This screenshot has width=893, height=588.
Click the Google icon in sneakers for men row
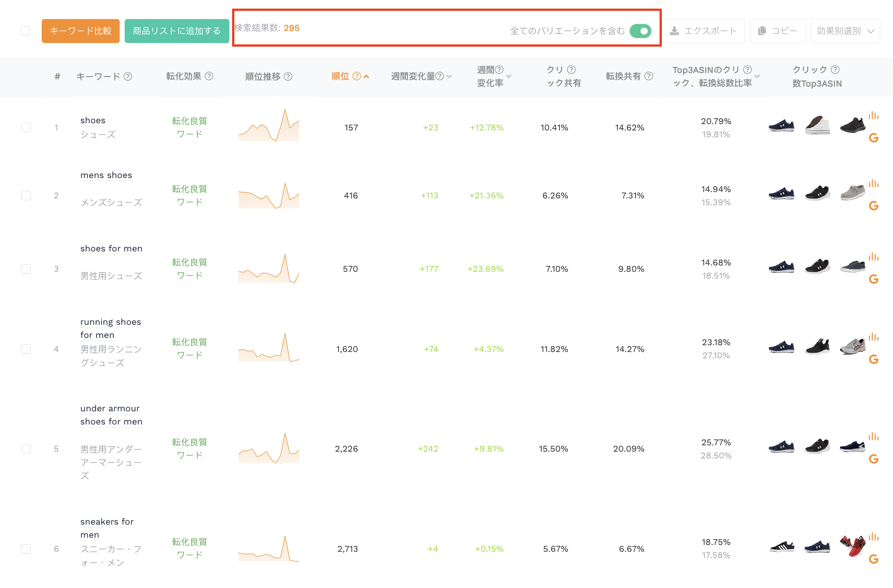(x=874, y=559)
